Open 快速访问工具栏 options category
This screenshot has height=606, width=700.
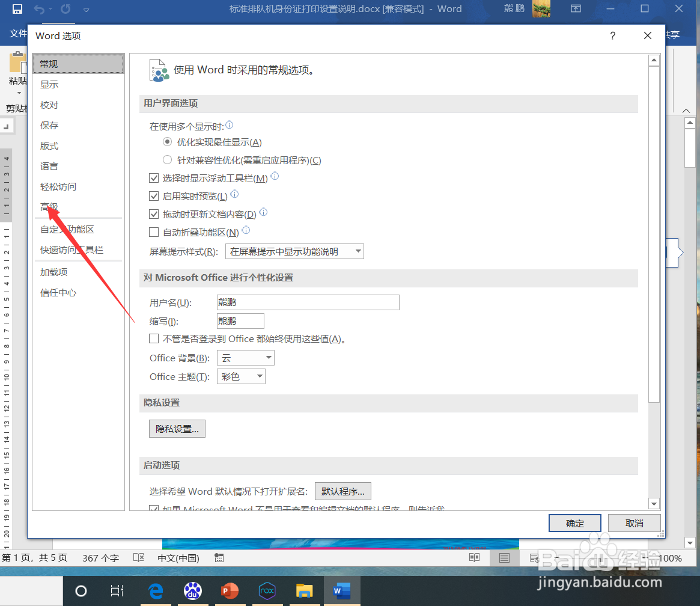tap(78, 250)
